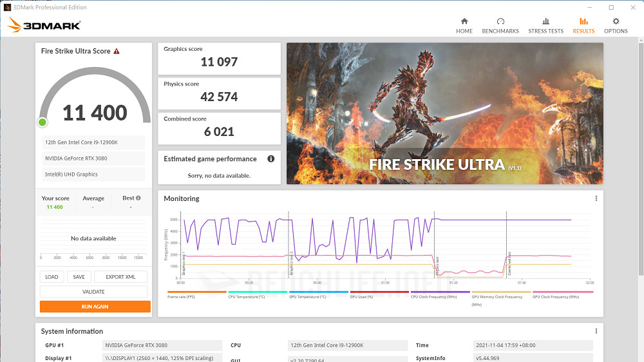644x362 pixels.
Task: Click the Graphics test 2 marker in graph
Action: (292, 263)
